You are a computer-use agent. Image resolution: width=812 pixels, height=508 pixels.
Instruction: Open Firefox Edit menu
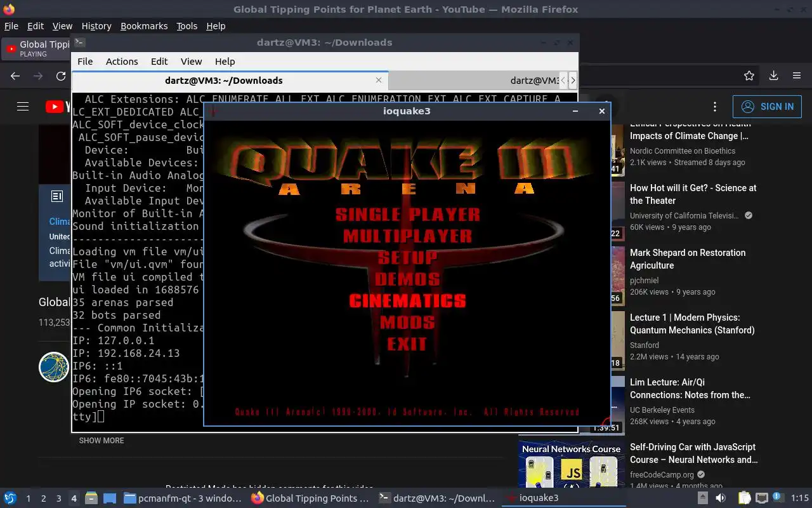(x=36, y=26)
